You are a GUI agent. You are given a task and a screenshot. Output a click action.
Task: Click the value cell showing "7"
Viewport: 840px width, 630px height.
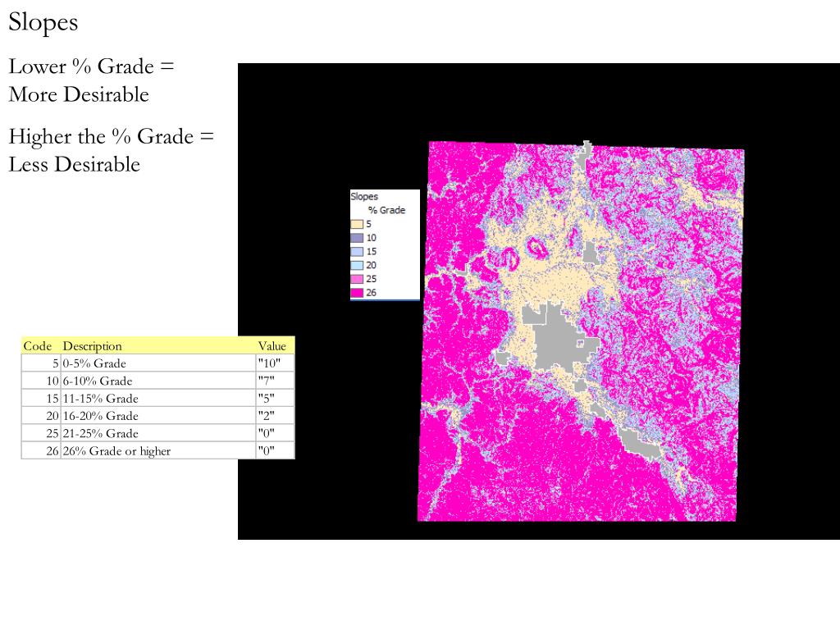276,381
